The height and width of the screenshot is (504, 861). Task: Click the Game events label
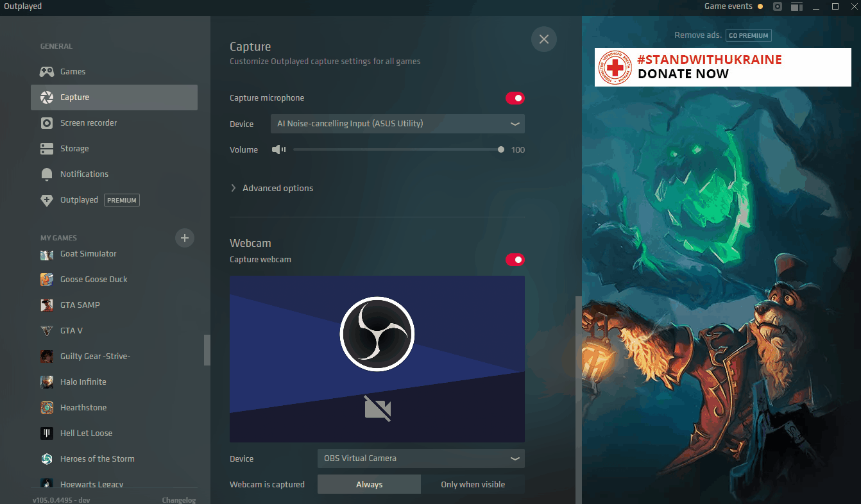coord(728,6)
